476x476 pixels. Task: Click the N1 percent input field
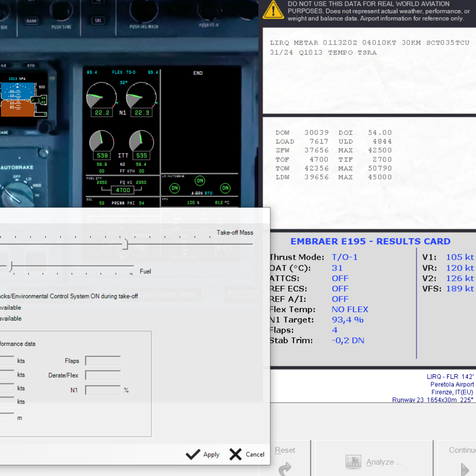coord(103,390)
